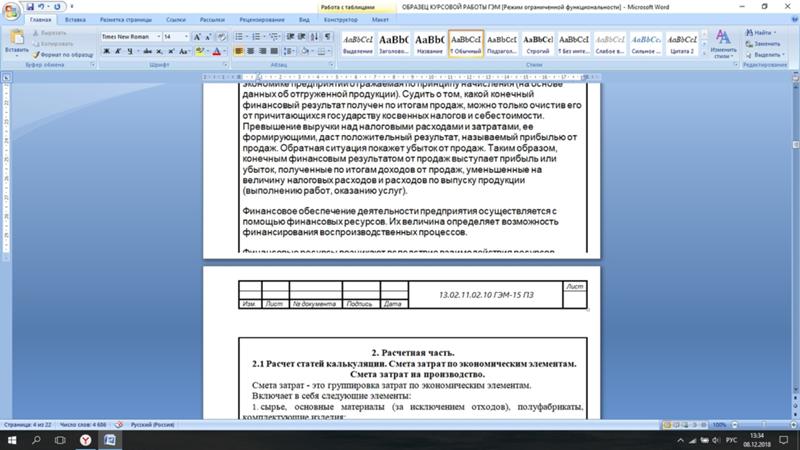Apply superscript formatting
Image resolution: width=800 pixels, height=450 pixels.
[x=171, y=51]
